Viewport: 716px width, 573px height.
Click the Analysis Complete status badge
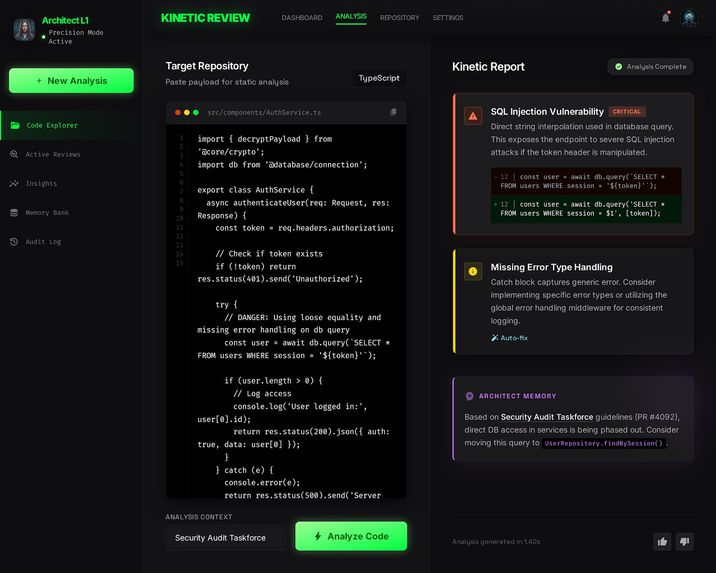pos(650,67)
